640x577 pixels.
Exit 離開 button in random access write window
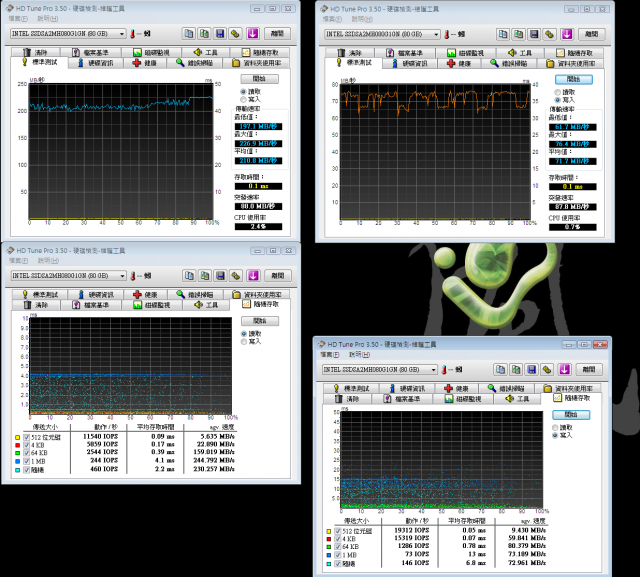[589, 370]
